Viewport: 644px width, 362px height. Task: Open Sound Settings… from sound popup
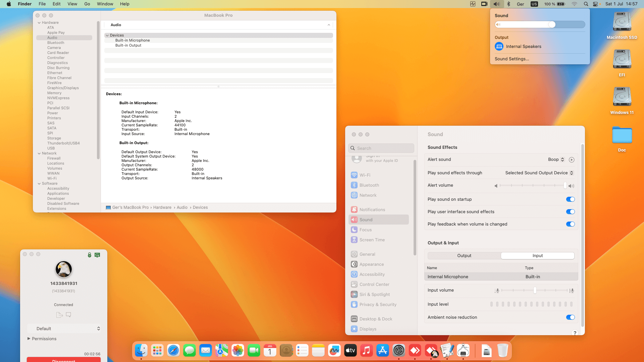[x=512, y=59]
